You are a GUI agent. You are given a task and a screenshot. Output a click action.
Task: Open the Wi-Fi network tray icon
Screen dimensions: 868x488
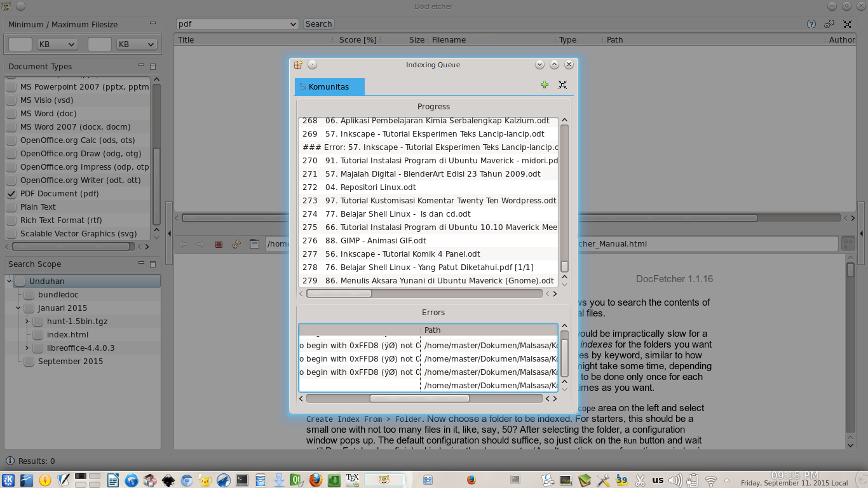point(711,481)
